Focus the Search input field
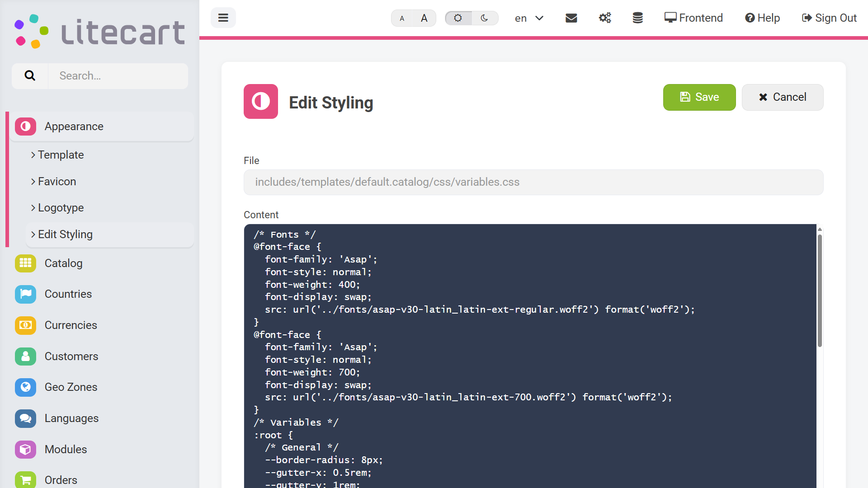The image size is (868, 488). click(x=118, y=75)
